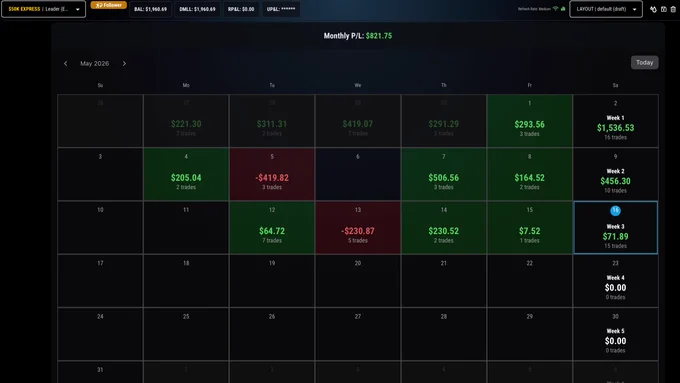Screen dimensions: 680x383
Task: Select the empty May 6 cell
Action: tap(358, 174)
